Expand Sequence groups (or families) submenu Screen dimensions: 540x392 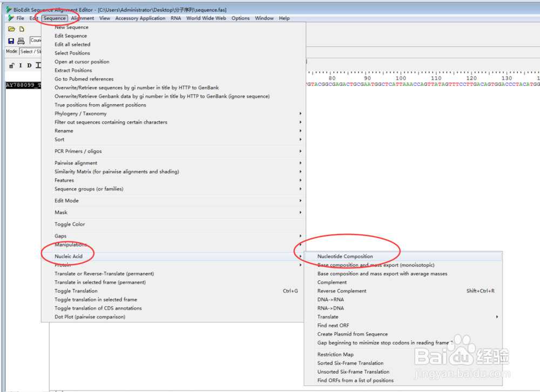(173, 189)
